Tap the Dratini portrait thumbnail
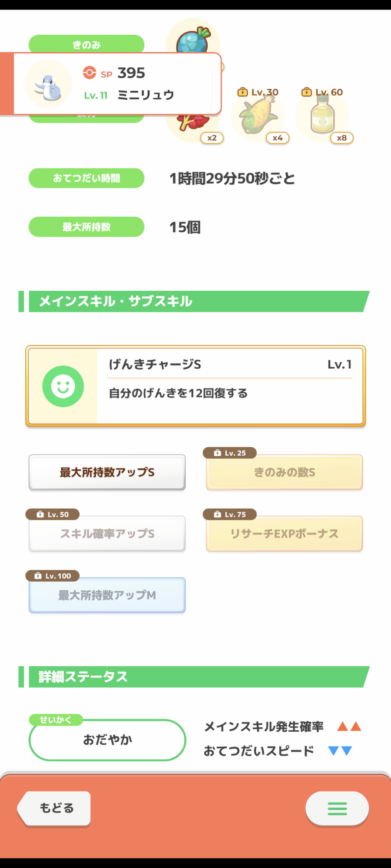The width and height of the screenshot is (391, 868). [x=48, y=84]
